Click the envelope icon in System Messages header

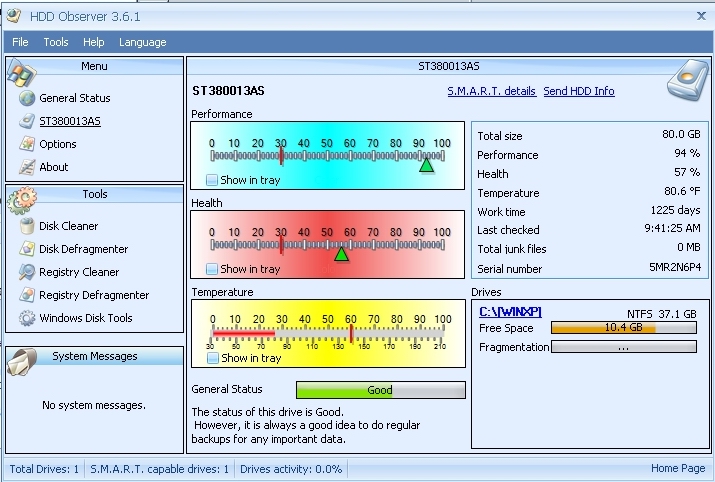[x=22, y=362]
